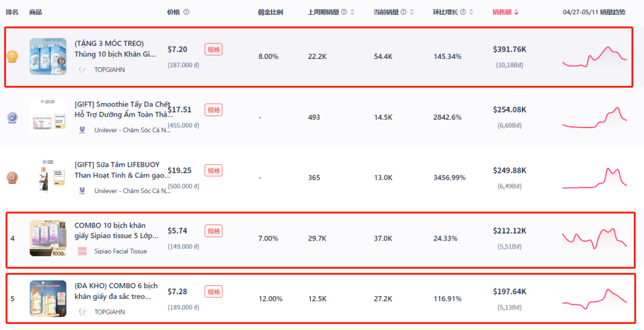Click the gold rank 1 medal icon
This screenshot has width=644, height=330.
[x=13, y=57]
